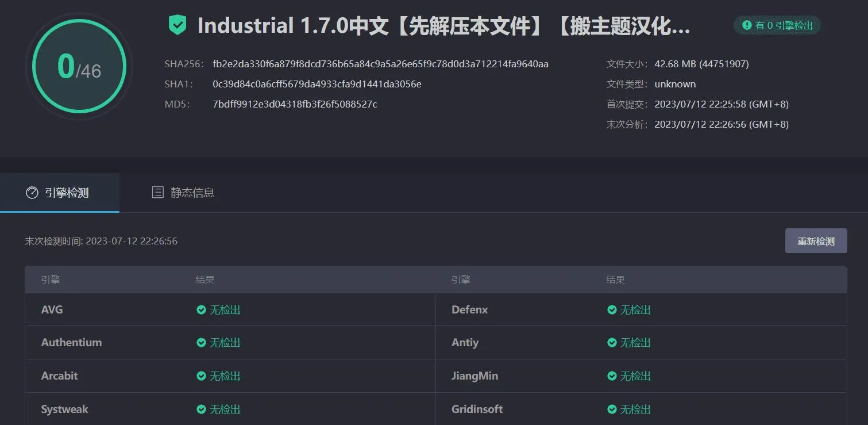The image size is (868, 425).
Task: Click the Antiy engine name
Action: click(x=465, y=343)
